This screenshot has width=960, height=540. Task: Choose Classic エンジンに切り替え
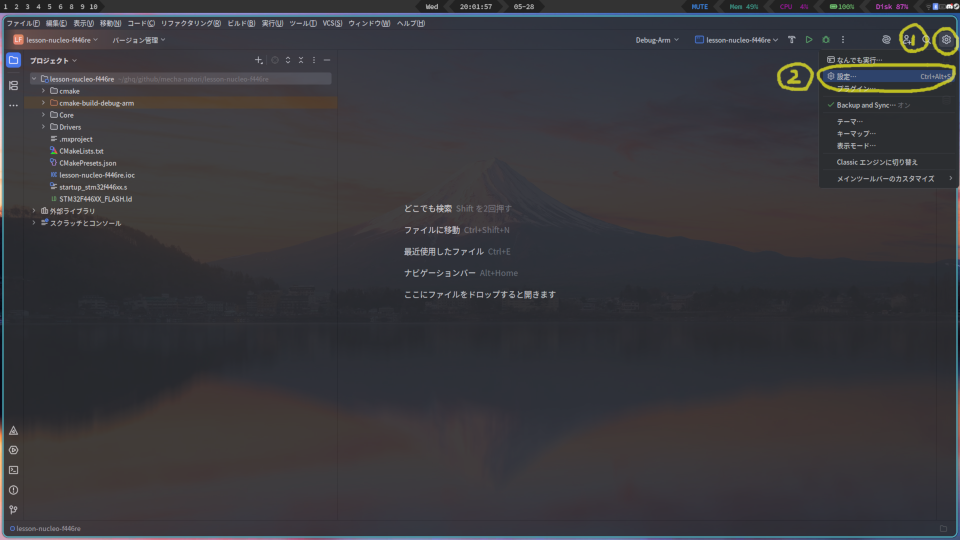coord(888,162)
